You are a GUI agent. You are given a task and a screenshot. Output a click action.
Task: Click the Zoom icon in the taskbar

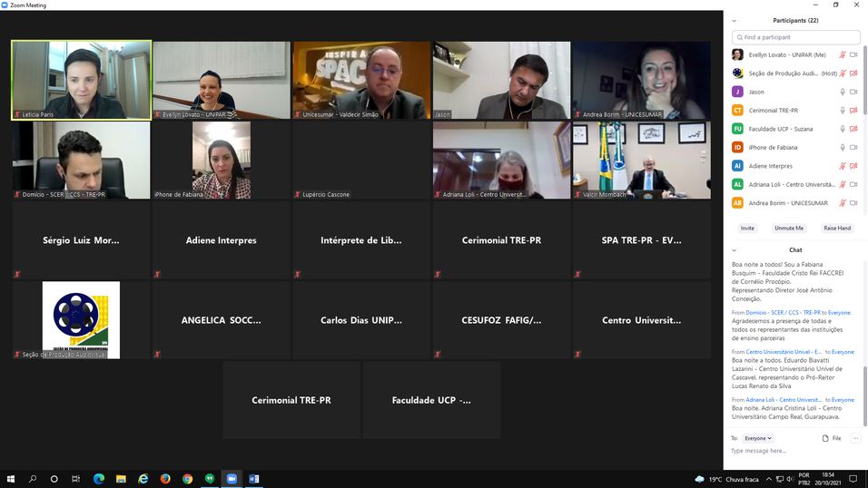point(232,479)
